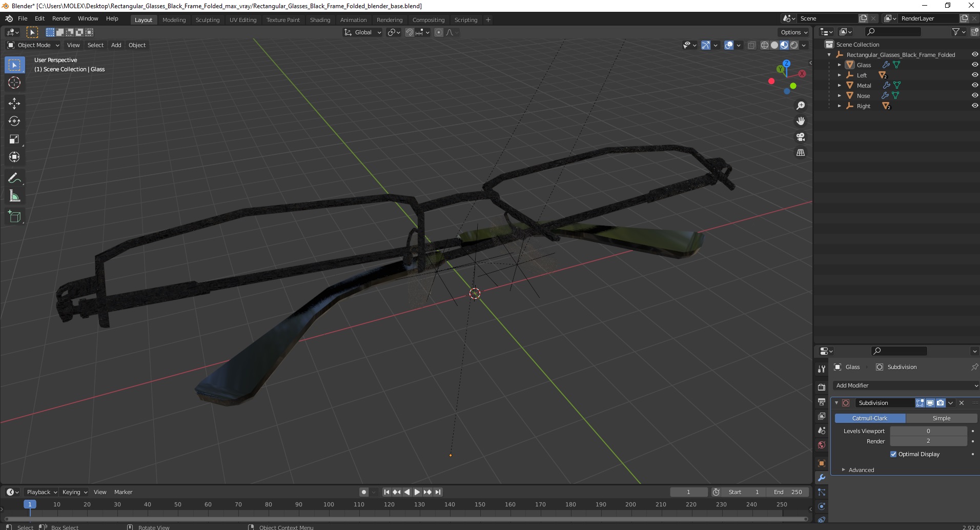The image size is (980, 530).
Task: Hide the Glass object in outliner
Action: click(x=974, y=65)
